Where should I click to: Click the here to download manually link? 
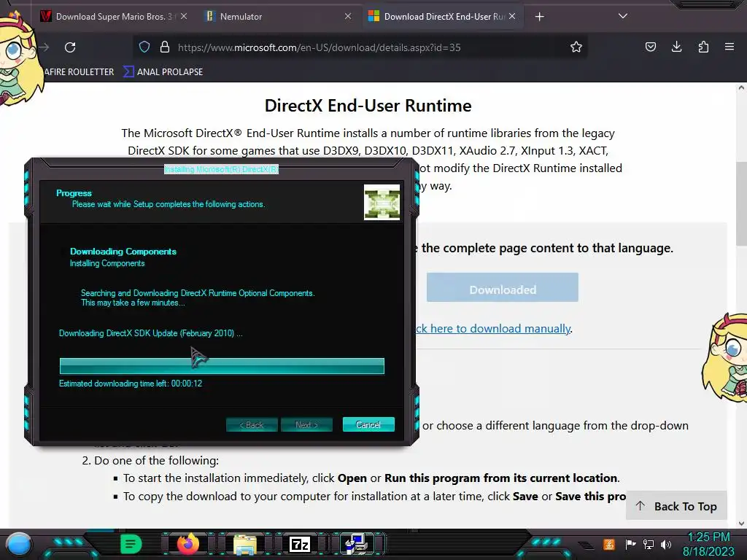pos(492,329)
